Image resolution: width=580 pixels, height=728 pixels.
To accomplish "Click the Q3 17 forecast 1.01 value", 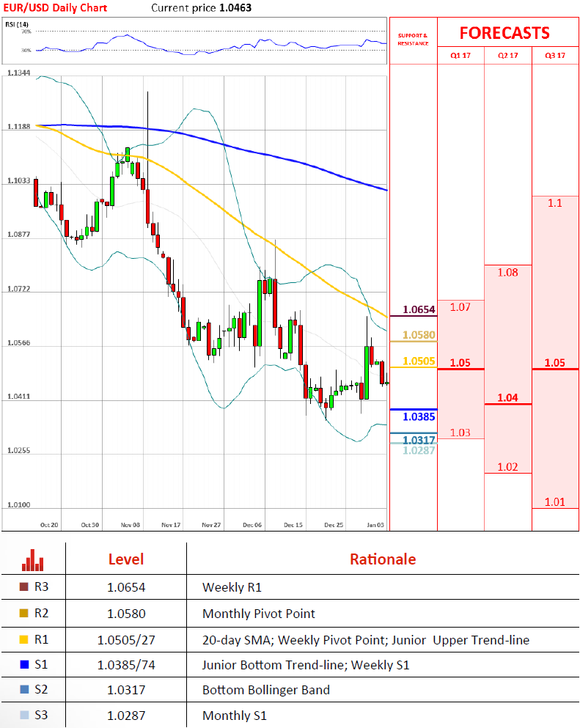I will pos(555,502).
